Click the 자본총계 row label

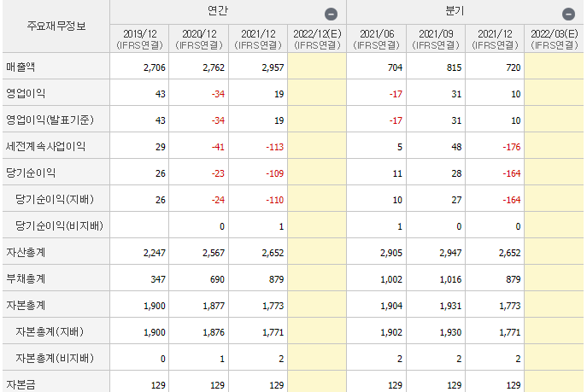point(26,305)
